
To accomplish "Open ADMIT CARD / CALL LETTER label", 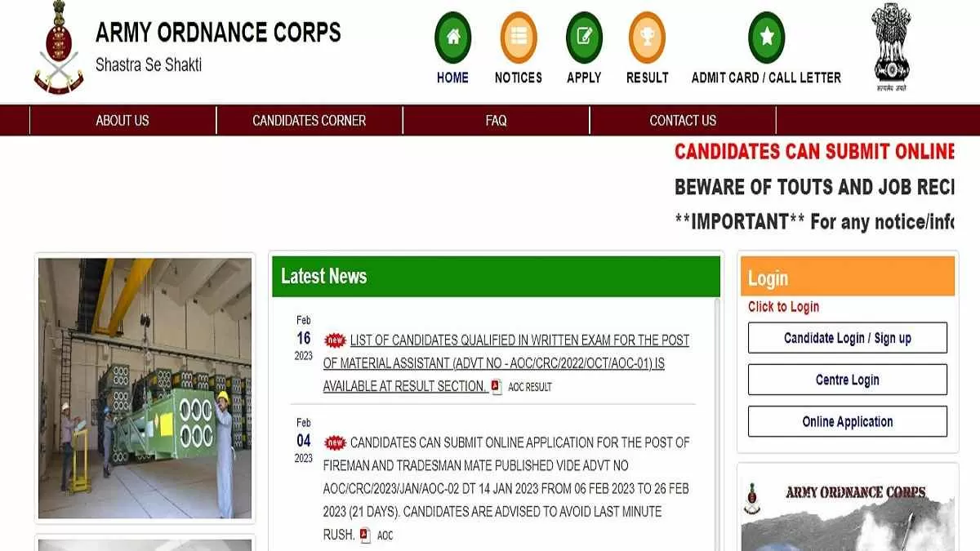I will [766, 78].
